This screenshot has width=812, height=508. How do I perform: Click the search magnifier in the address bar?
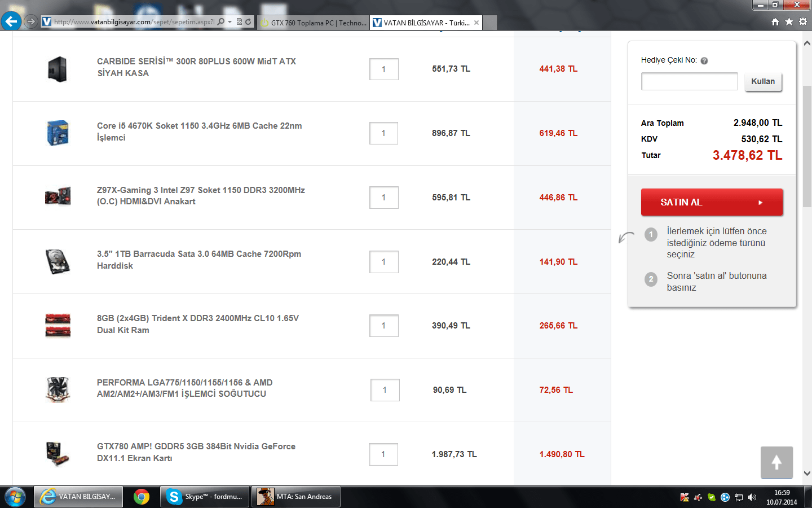tap(220, 21)
